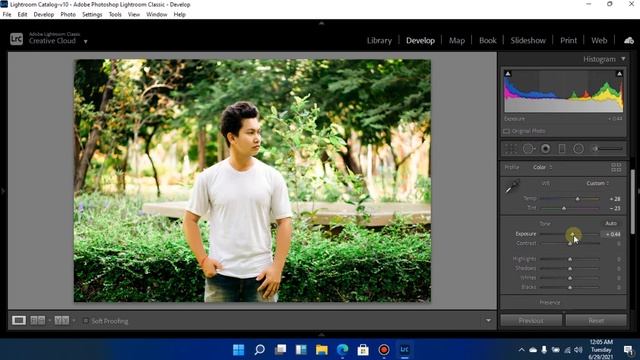Click the main photo preview

[252, 181]
